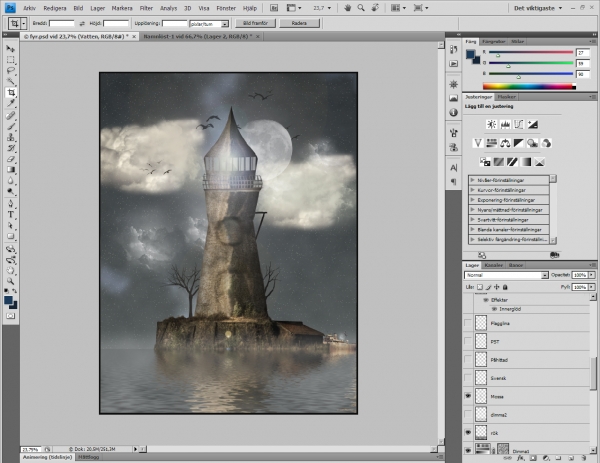Click the delete layer trash icon
Screen dimensions: 600x463
584,458
